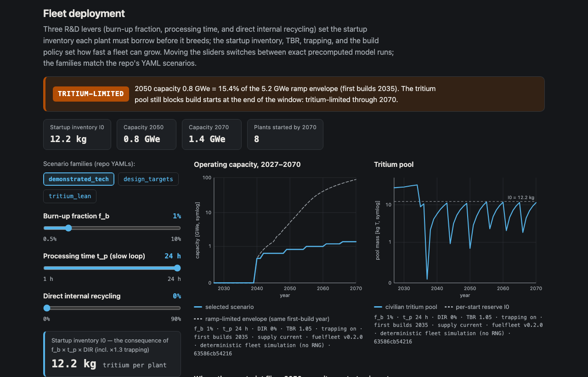Click the 'I0 = 12.2 kg' chart annotation
This screenshot has height=377, width=588.
[x=520, y=197]
